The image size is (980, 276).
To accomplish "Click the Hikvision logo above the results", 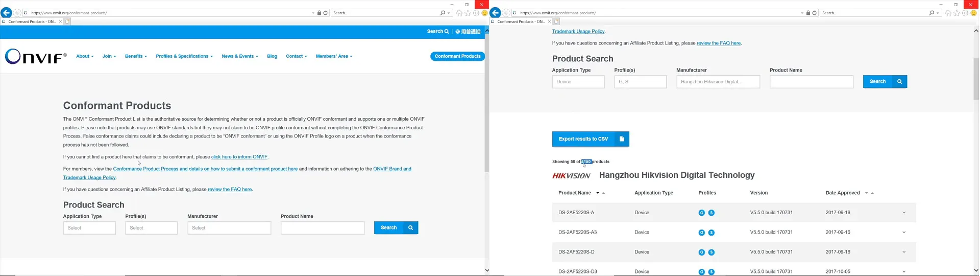I will (571, 176).
